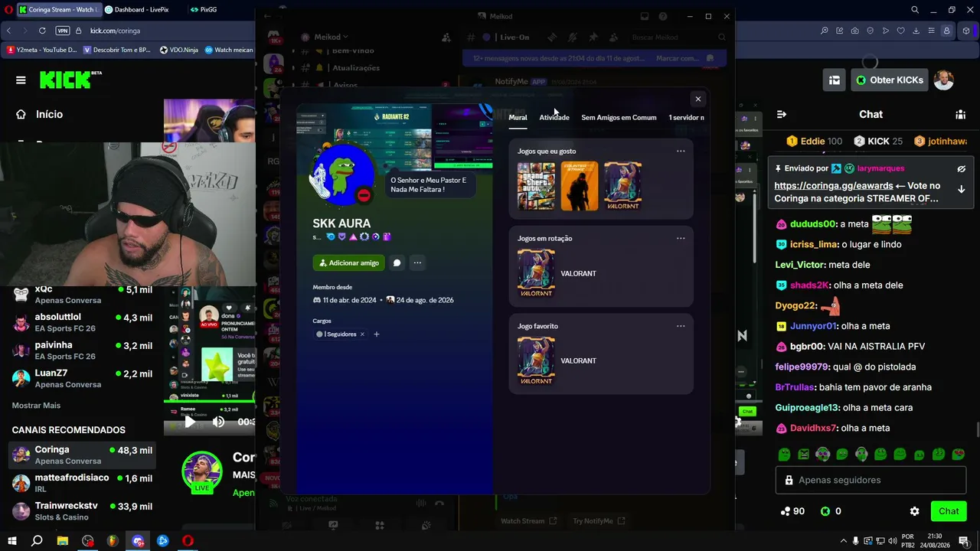Add a role with the plus button

(x=376, y=334)
